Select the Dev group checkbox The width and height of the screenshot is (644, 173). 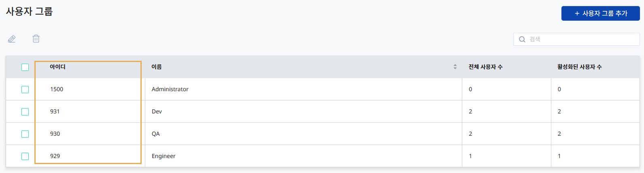point(25,112)
